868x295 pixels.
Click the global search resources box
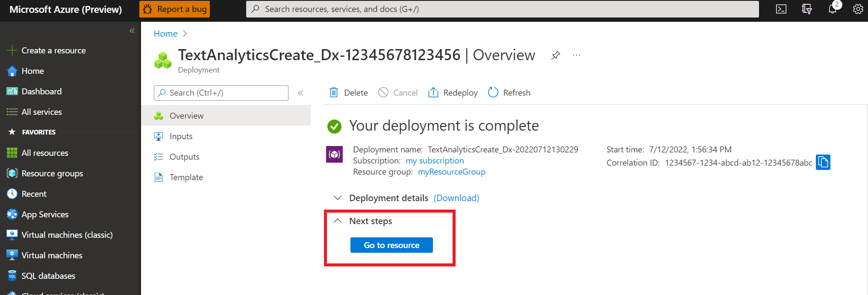pyautogui.click(x=502, y=9)
